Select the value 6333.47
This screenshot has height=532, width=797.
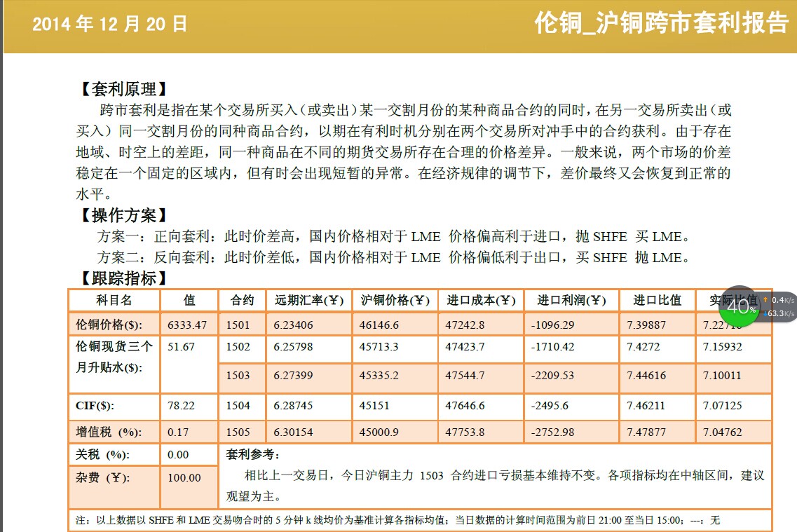[x=187, y=325]
